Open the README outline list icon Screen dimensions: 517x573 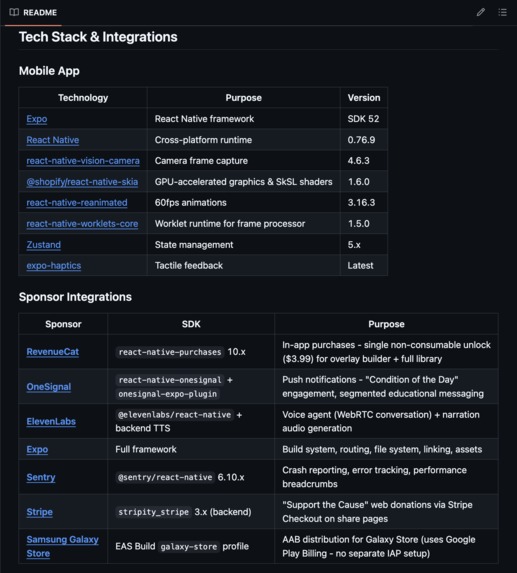coord(502,12)
